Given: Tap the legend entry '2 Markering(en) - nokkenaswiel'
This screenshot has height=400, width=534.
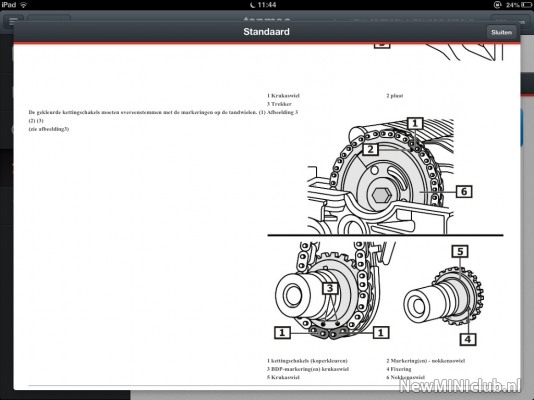Looking at the screenshot, I should pyautogui.click(x=426, y=361).
